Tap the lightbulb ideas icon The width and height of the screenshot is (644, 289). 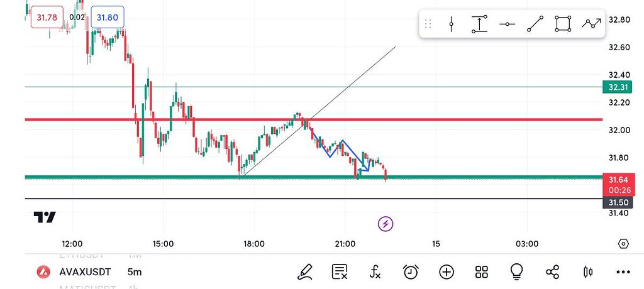517,272
